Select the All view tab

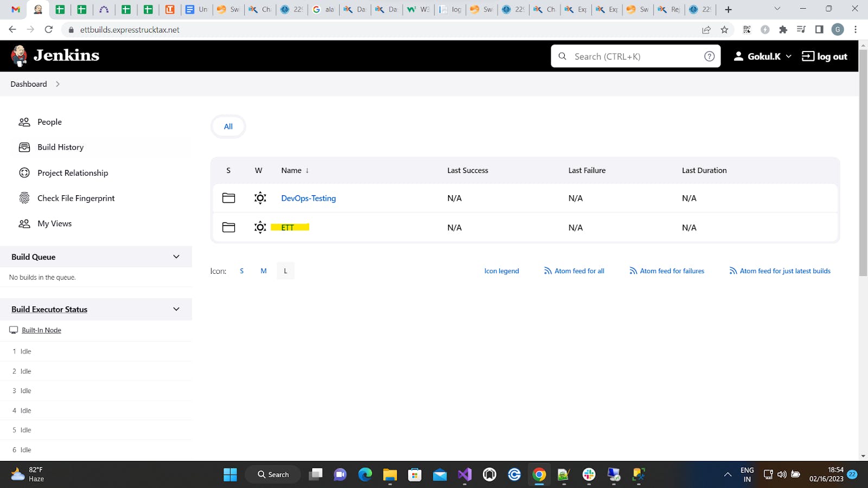pos(228,126)
